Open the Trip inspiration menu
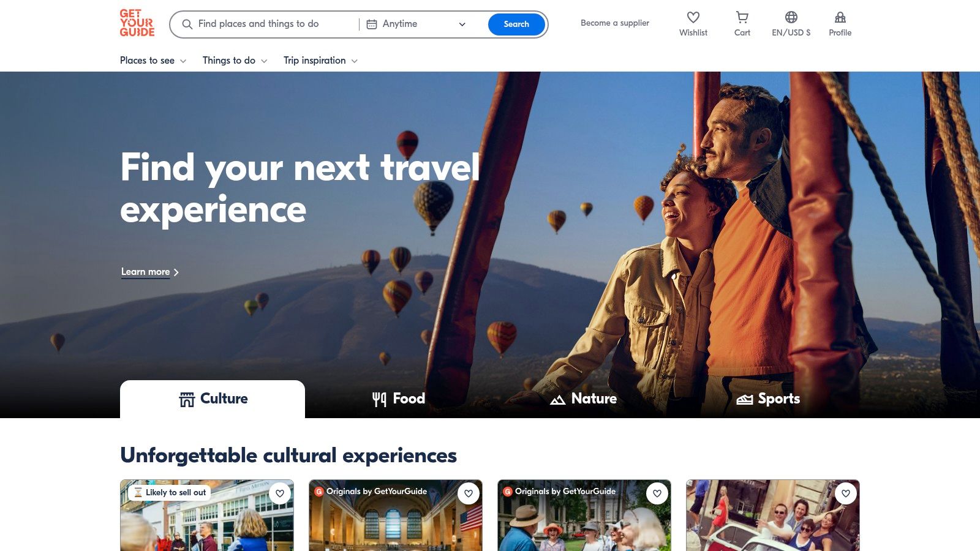The width and height of the screenshot is (980, 551). [x=320, y=61]
